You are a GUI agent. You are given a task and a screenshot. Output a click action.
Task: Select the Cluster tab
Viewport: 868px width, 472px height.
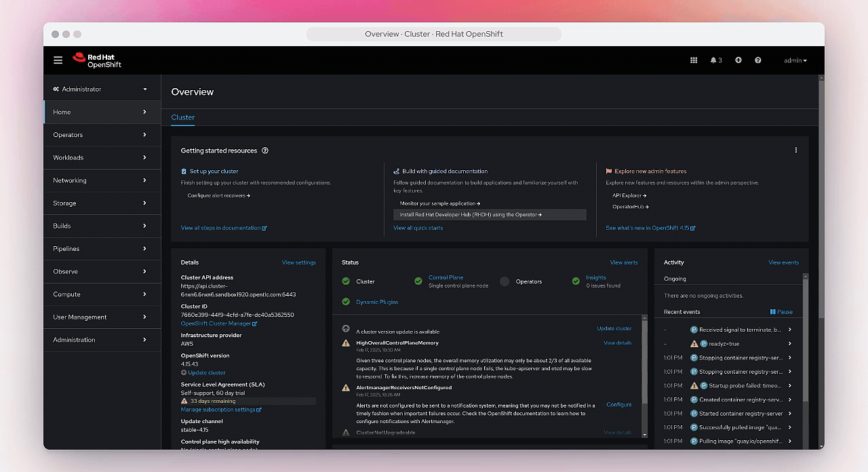183,117
